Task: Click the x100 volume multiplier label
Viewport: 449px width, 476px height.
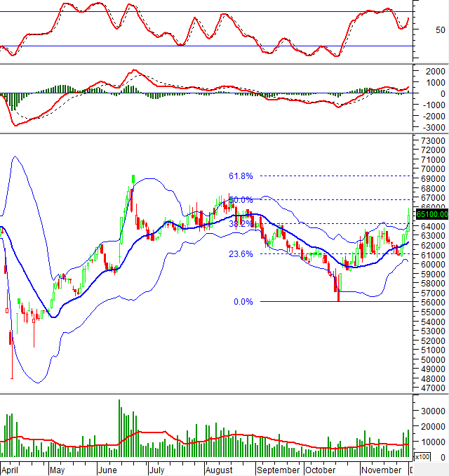Action: pyautogui.click(x=422, y=457)
